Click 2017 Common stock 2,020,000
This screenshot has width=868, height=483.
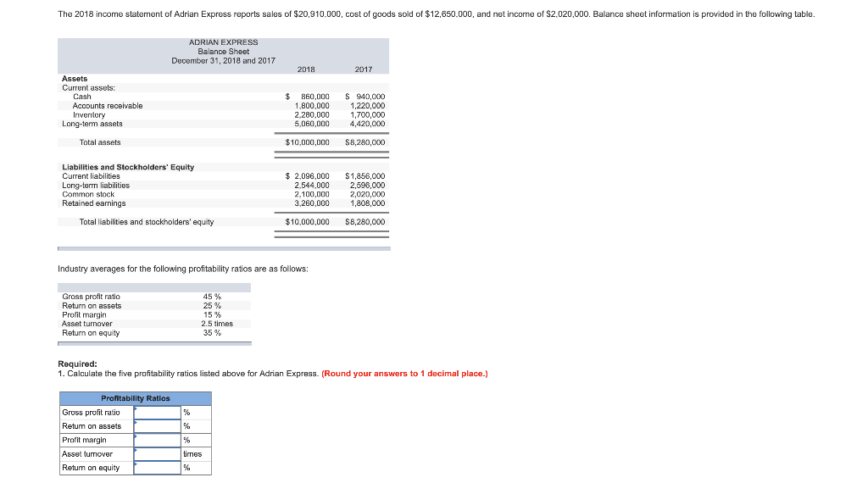click(368, 194)
